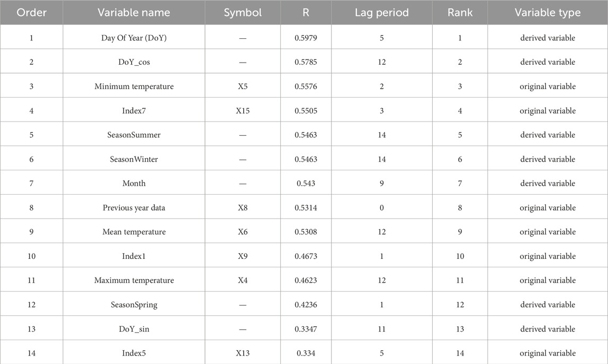Select the 'SeasonWinter' cell
Viewport: 608px width, 364px height.
[134, 159]
